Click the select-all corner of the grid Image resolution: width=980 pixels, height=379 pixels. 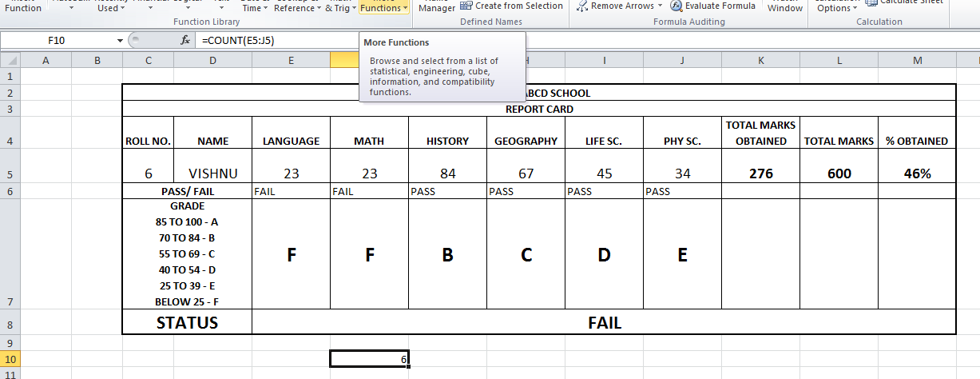[x=10, y=60]
